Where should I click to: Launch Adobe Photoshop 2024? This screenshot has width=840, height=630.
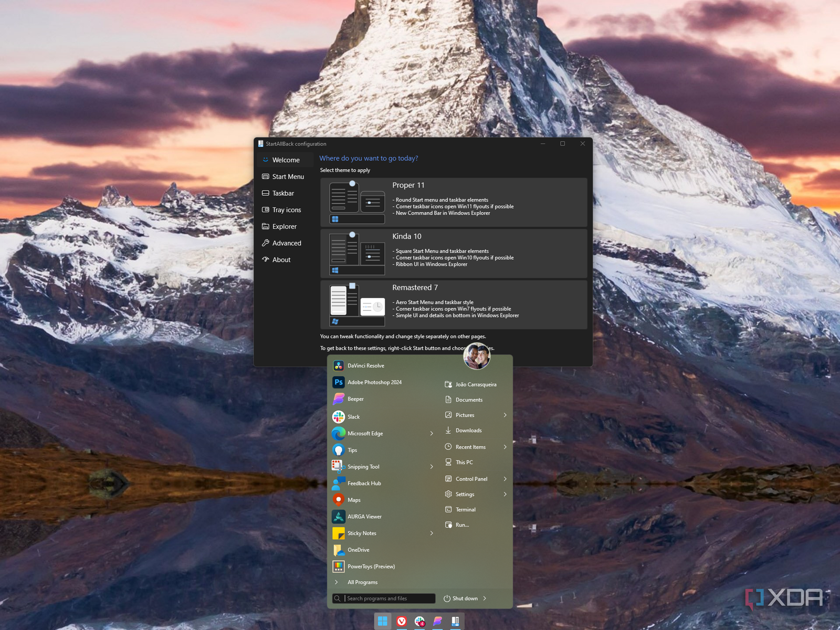coord(374,383)
